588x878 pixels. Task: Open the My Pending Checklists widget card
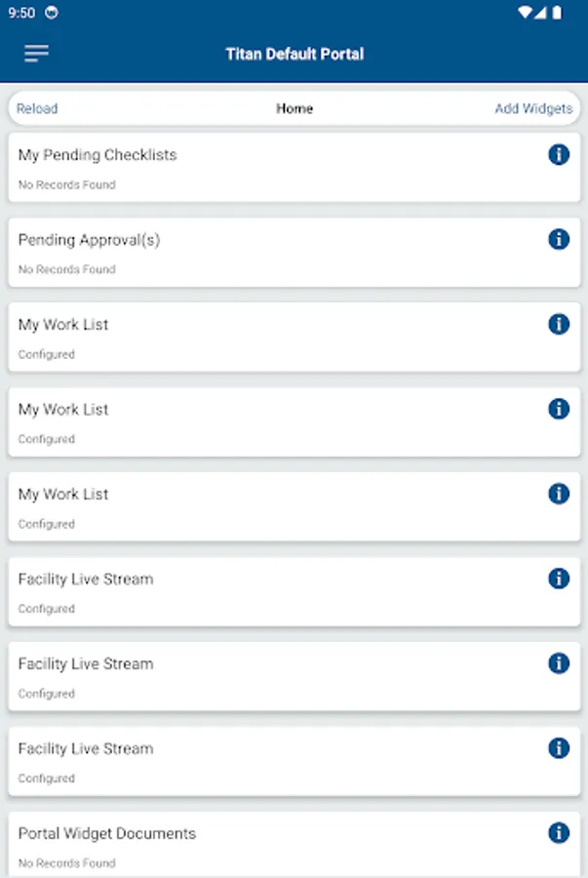[x=294, y=168]
